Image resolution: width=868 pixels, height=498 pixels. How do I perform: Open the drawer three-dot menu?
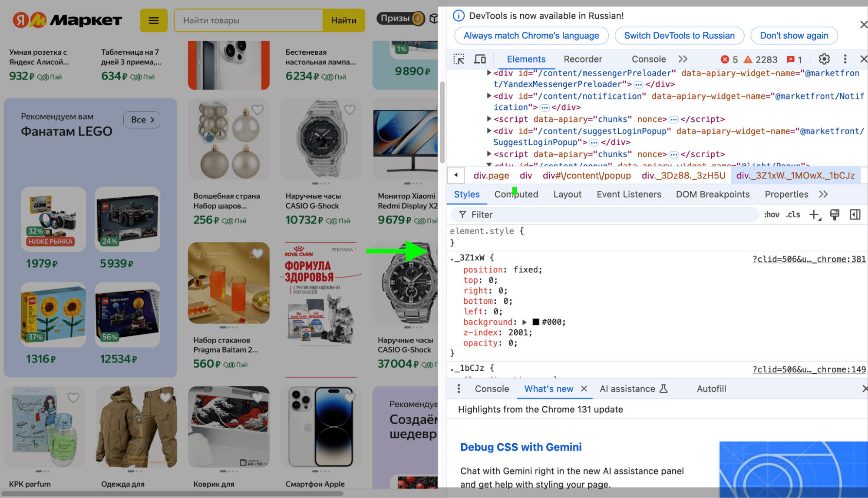[459, 388]
